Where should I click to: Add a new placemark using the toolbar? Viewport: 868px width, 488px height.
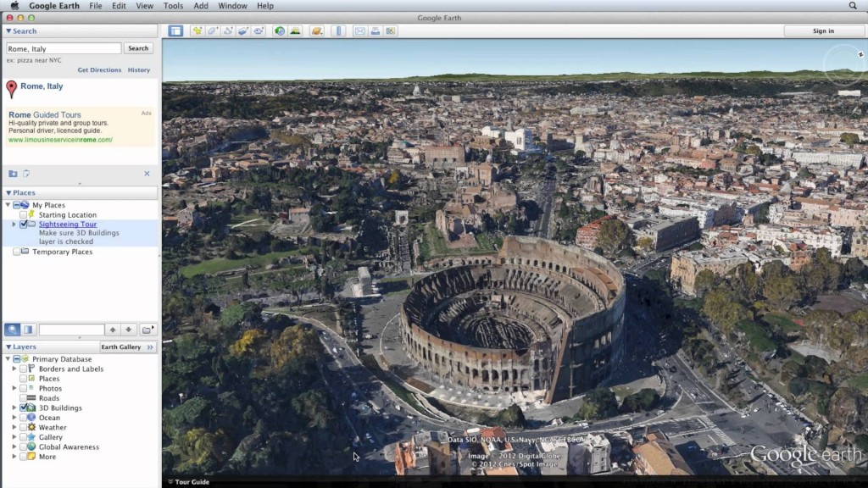tap(198, 30)
